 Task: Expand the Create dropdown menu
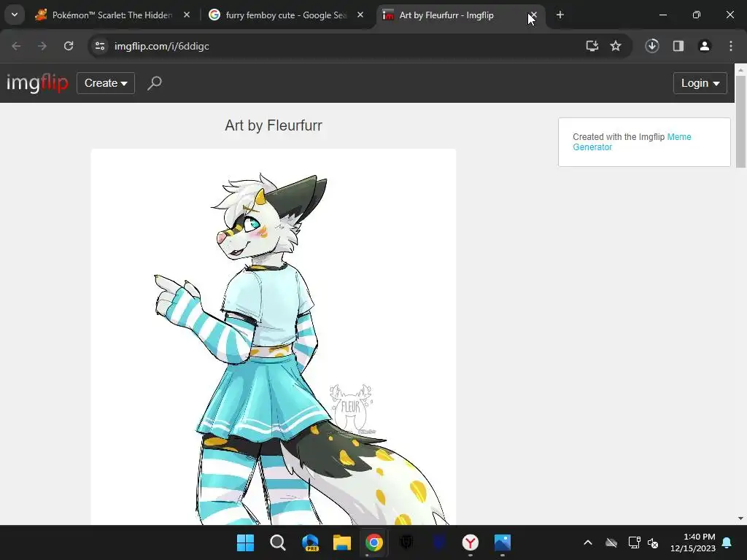(106, 83)
